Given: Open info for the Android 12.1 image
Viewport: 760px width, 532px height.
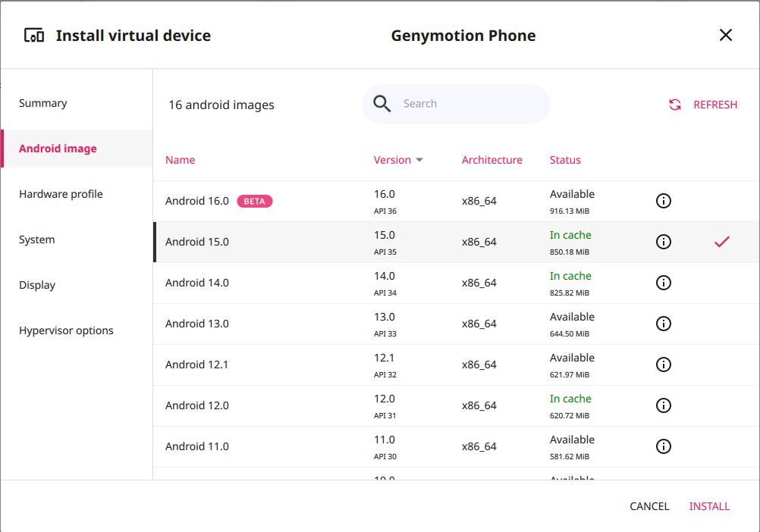Looking at the screenshot, I should [664, 365].
